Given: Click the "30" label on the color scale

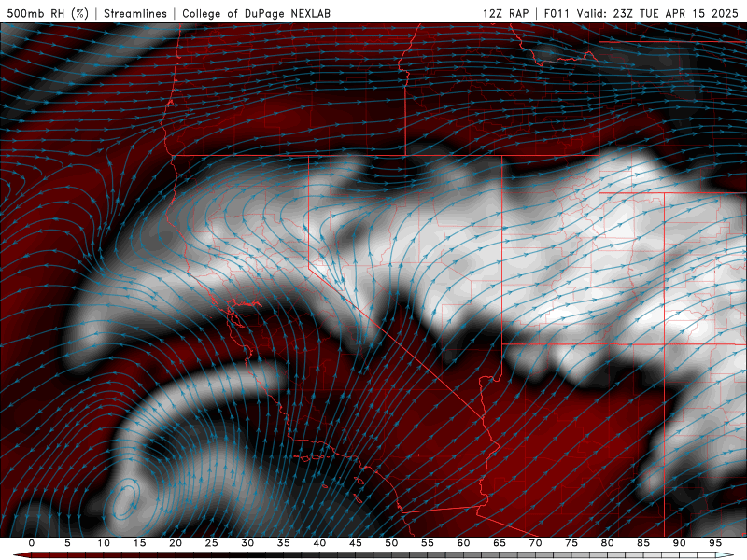Looking at the screenshot, I should click(247, 543).
